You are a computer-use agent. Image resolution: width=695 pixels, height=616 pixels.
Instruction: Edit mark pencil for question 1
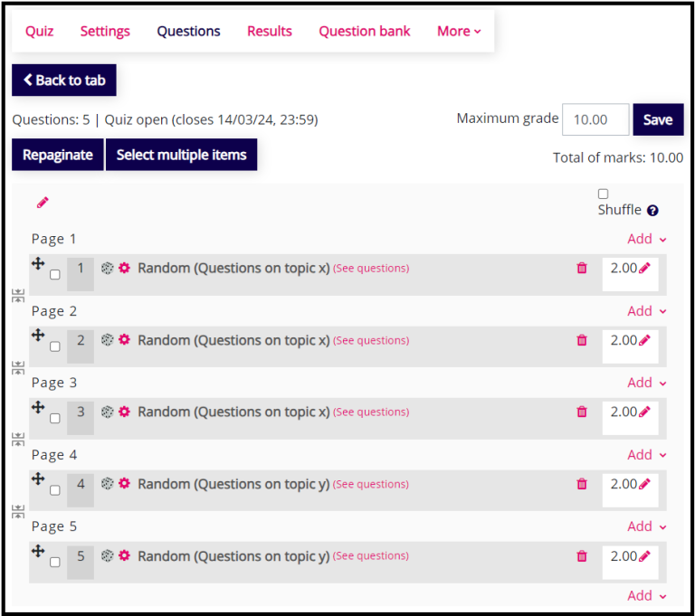click(x=644, y=268)
